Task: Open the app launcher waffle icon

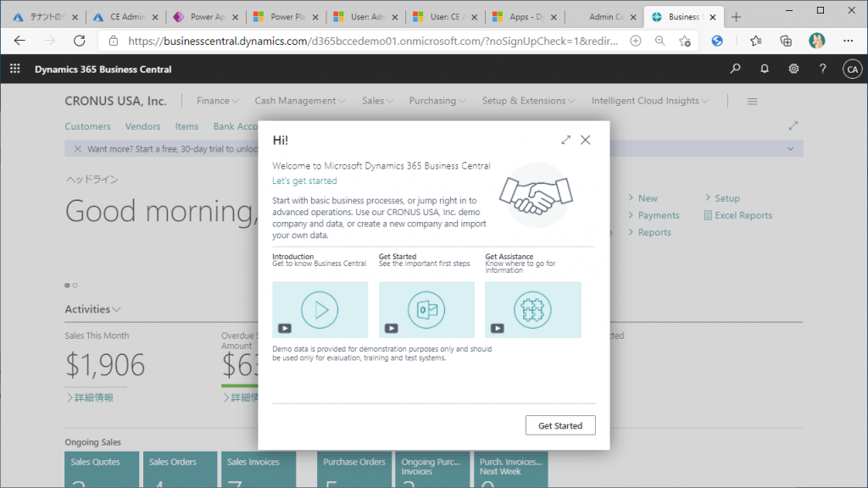Action: pyautogui.click(x=15, y=69)
